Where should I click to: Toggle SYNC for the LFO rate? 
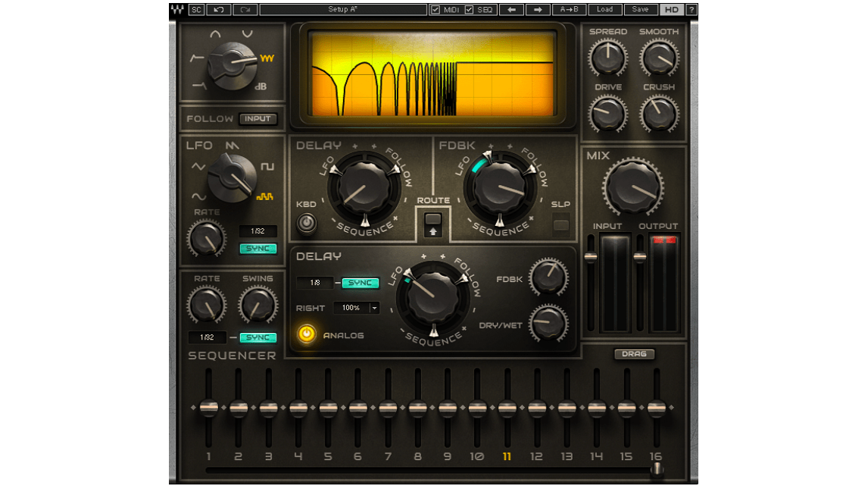coord(258,248)
